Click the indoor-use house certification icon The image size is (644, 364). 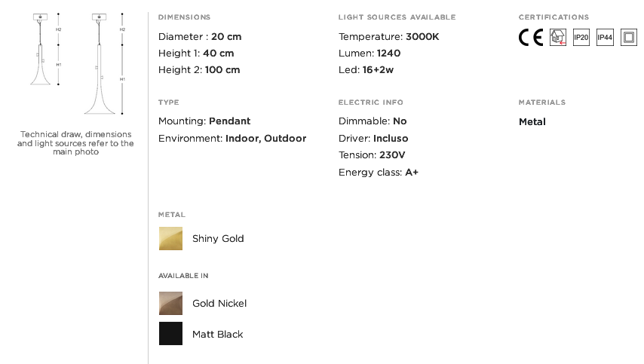[558, 38]
